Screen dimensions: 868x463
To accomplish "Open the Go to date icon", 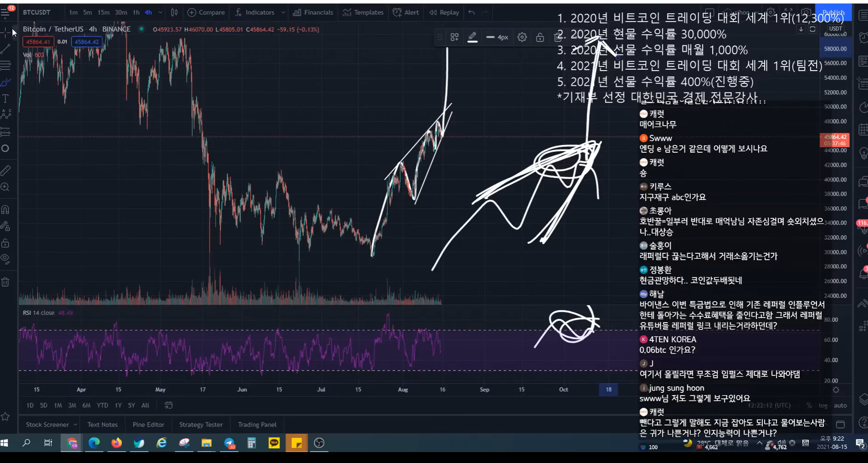I will point(168,405).
